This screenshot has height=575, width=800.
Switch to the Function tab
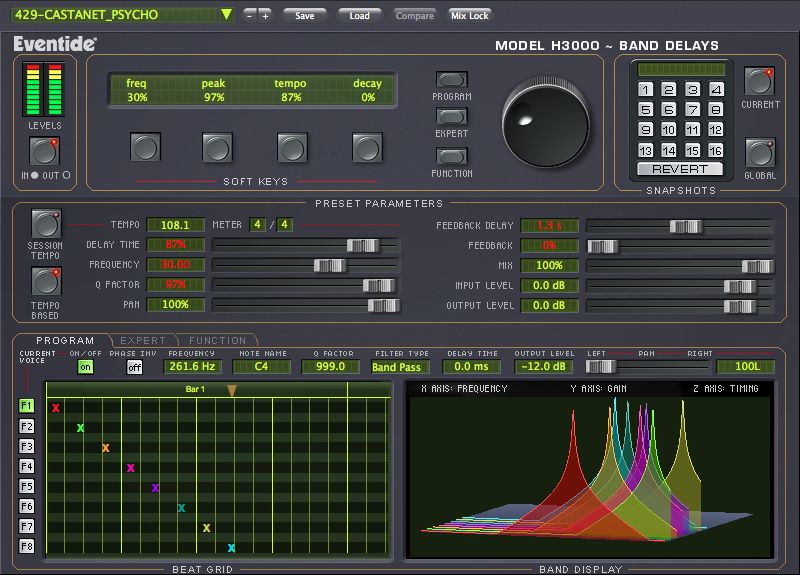(x=217, y=341)
